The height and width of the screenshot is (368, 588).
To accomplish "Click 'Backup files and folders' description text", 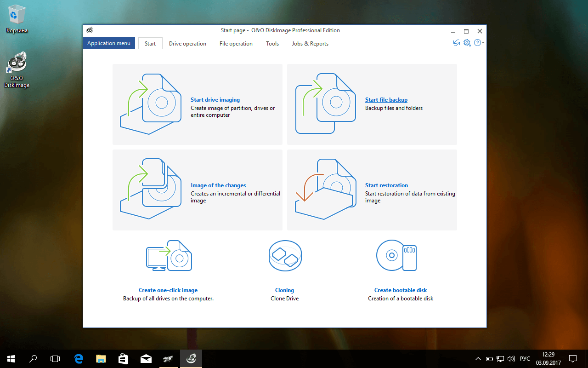I will 394,108.
